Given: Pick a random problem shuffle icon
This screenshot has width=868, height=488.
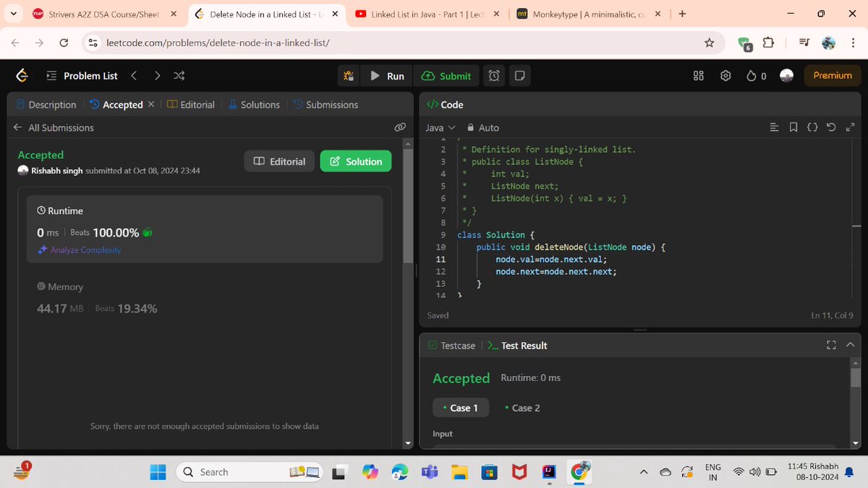Looking at the screenshot, I should click(x=179, y=76).
